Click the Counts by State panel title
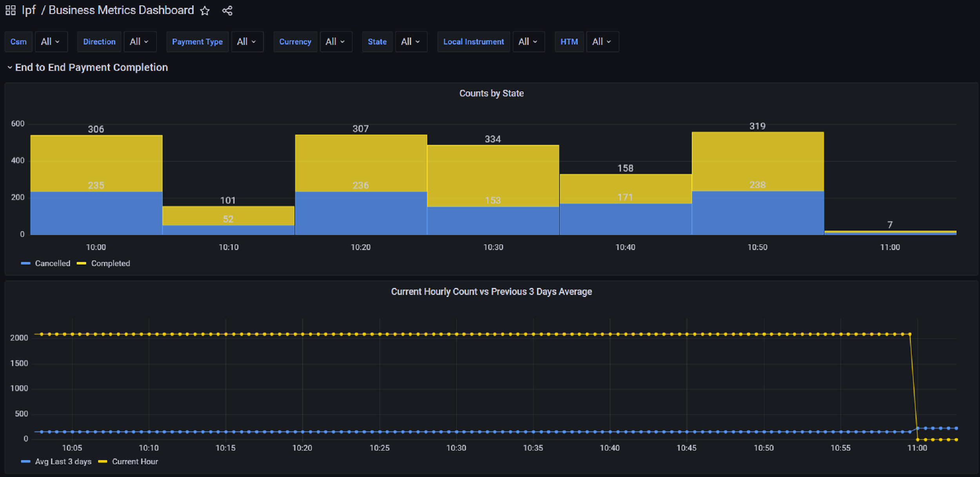The height and width of the screenshot is (477, 980). 491,94
